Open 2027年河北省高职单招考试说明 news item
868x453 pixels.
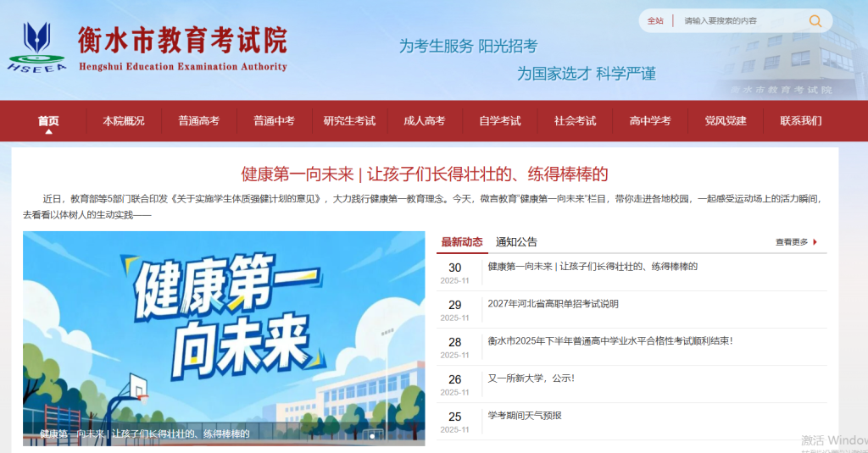(x=553, y=304)
